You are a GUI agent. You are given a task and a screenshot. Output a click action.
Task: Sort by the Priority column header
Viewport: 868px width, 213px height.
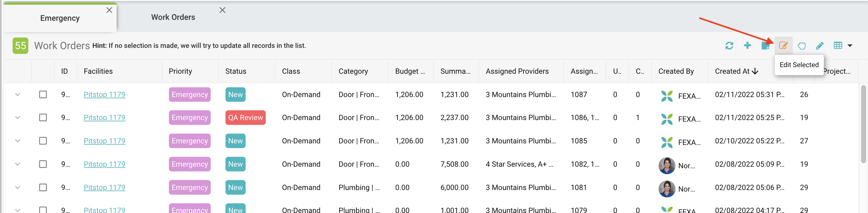click(x=180, y=71)
